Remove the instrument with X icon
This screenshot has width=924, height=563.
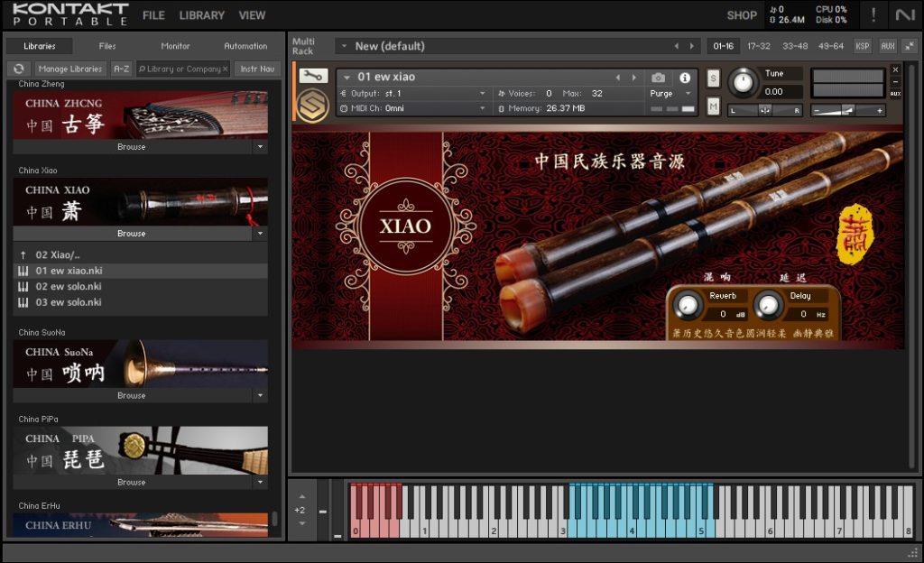coord(895,69)
